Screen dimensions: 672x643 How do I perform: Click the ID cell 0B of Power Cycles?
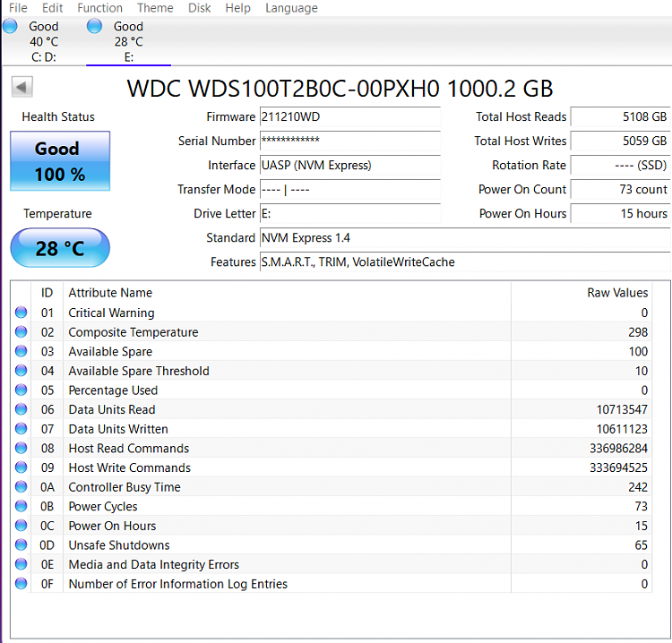[x=47, y=506]
